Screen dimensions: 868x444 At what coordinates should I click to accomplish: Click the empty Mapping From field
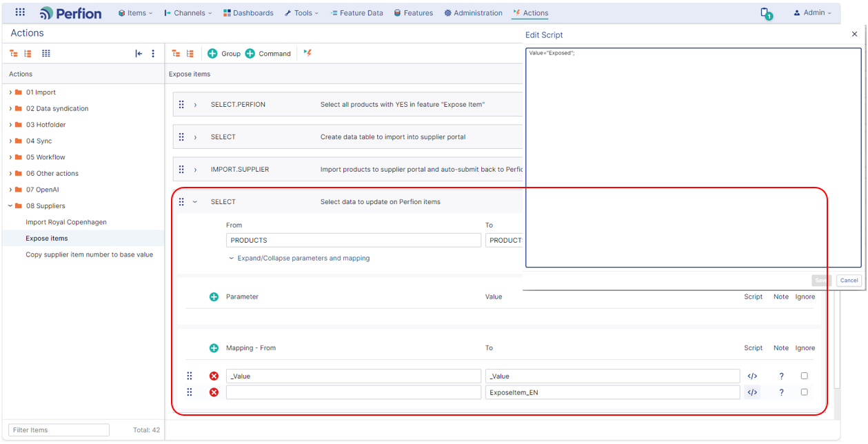[354, 392]
